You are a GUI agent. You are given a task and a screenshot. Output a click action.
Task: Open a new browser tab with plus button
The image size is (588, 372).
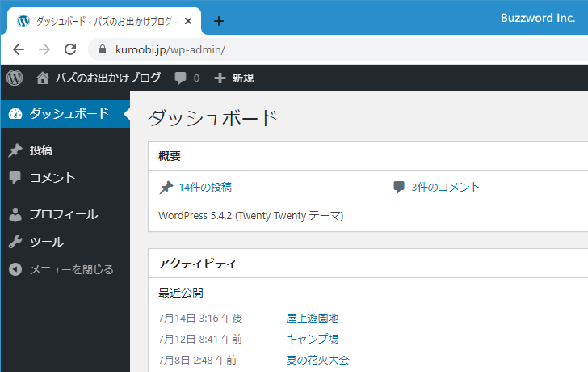click(218, 21)
